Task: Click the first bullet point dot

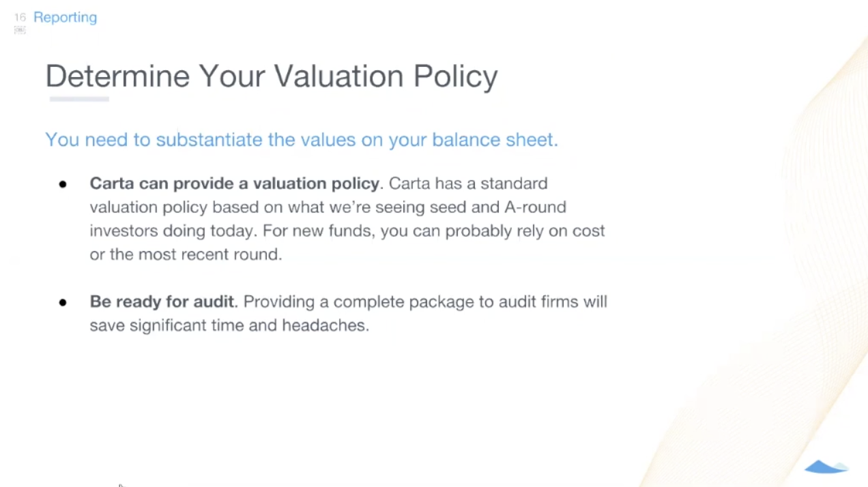Action: point(63,184)
